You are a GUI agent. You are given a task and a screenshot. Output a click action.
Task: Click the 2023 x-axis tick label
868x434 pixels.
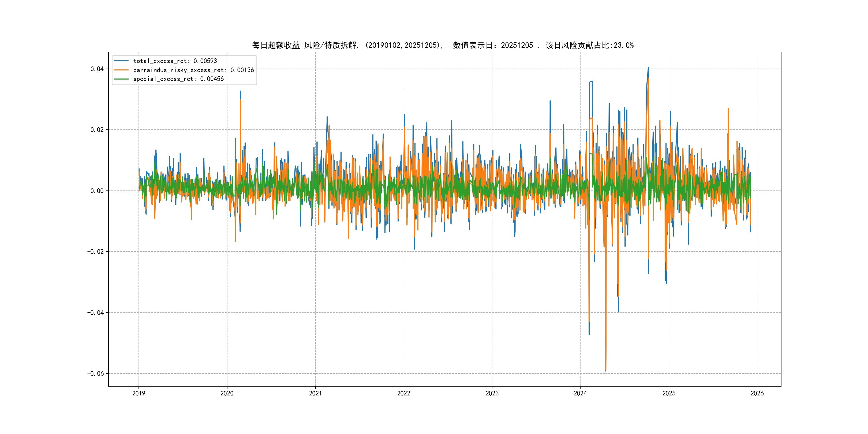click(492, 393)
